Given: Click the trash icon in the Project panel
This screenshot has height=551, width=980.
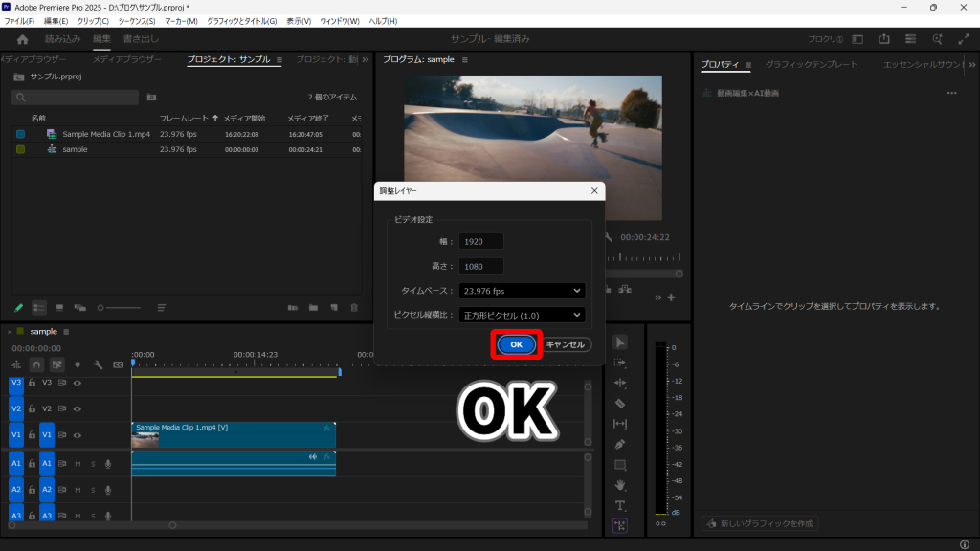Looking at the screenshot, I should pos(354,308).
